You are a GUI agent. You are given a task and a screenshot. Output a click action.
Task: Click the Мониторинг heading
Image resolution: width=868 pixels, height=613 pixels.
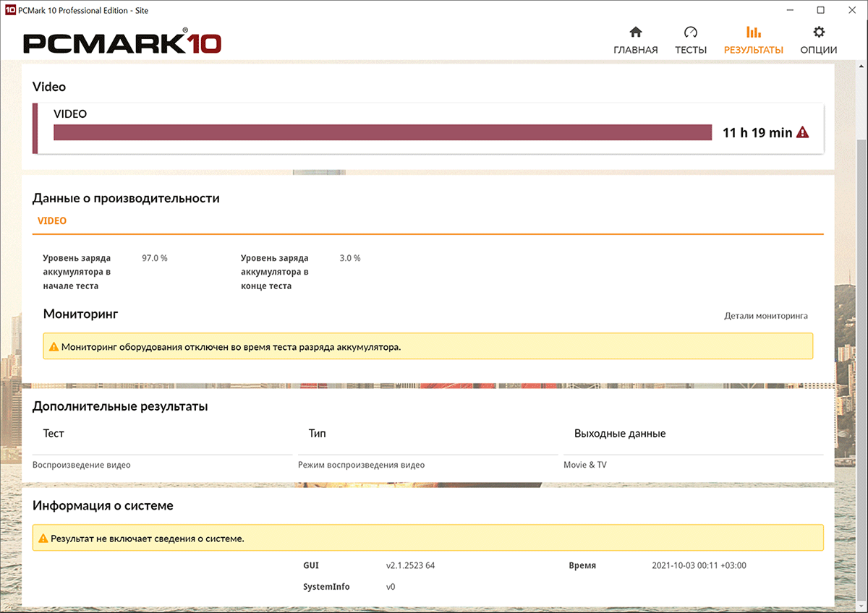click(80, 314)
